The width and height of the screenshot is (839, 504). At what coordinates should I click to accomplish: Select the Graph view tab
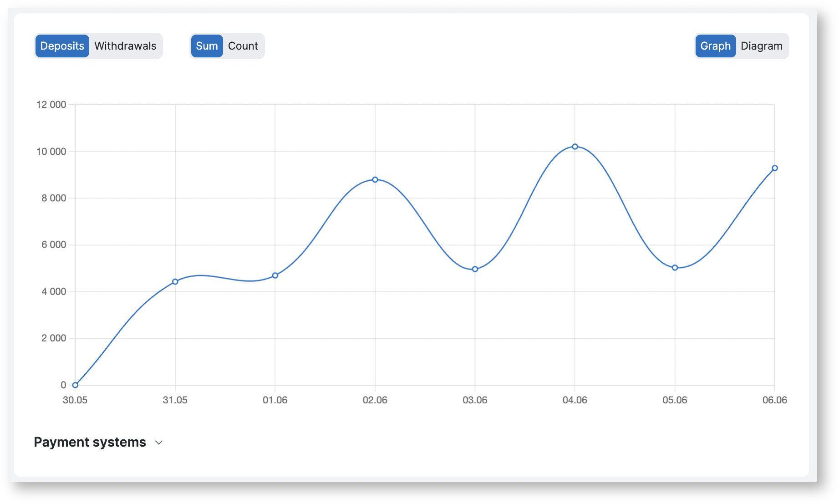715,46
